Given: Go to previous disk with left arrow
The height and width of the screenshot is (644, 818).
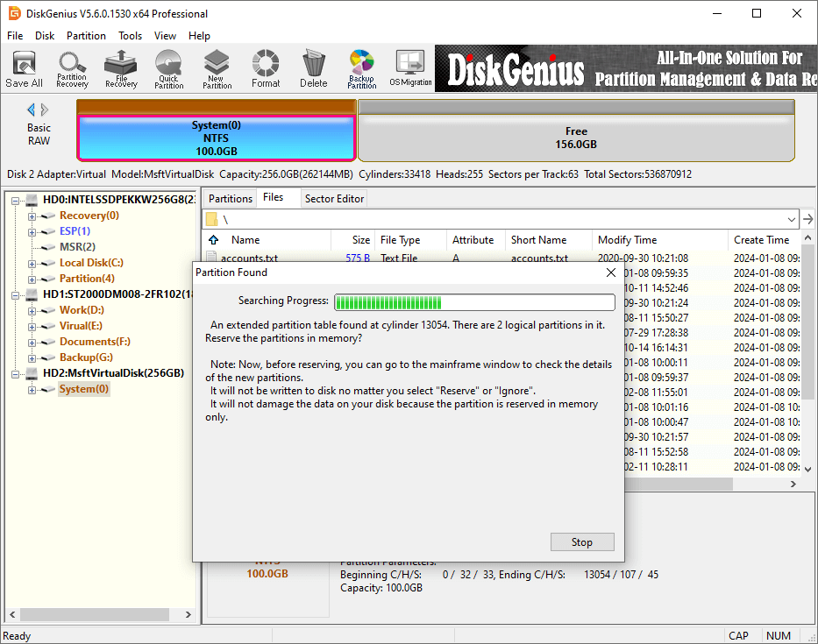Looking at the screenshot, I should [31, 110].
